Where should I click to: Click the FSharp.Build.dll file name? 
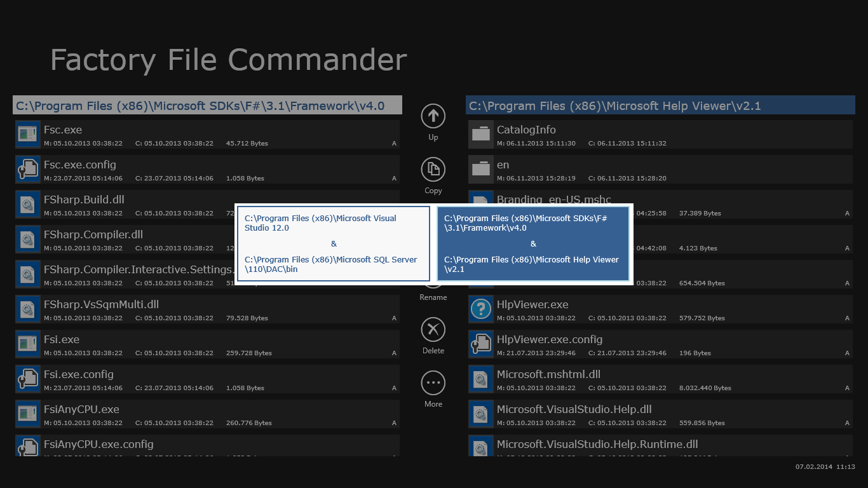pos(84,200)
